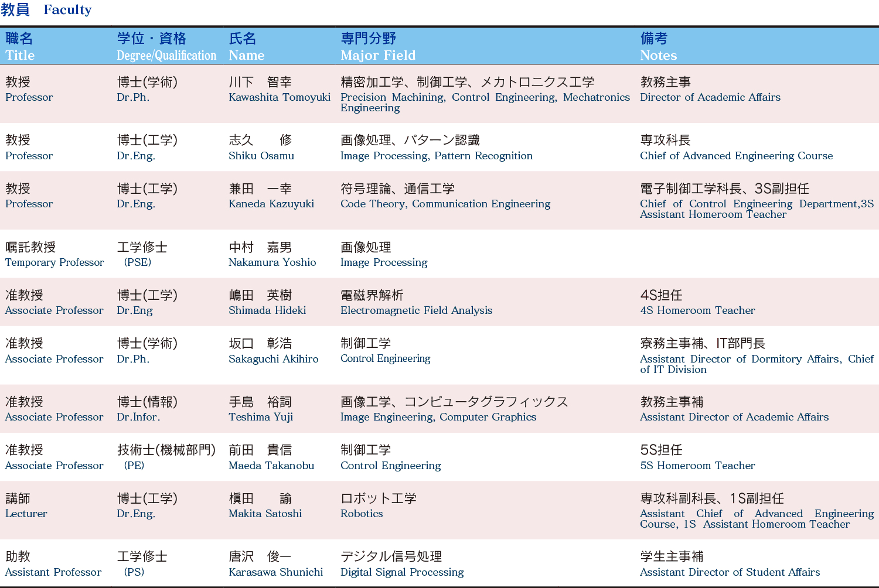Image resolution: width=879 pixels, height=588 pixels.
Task: Click the 'Lecturer' title
Action: click(x=26, y=514)
